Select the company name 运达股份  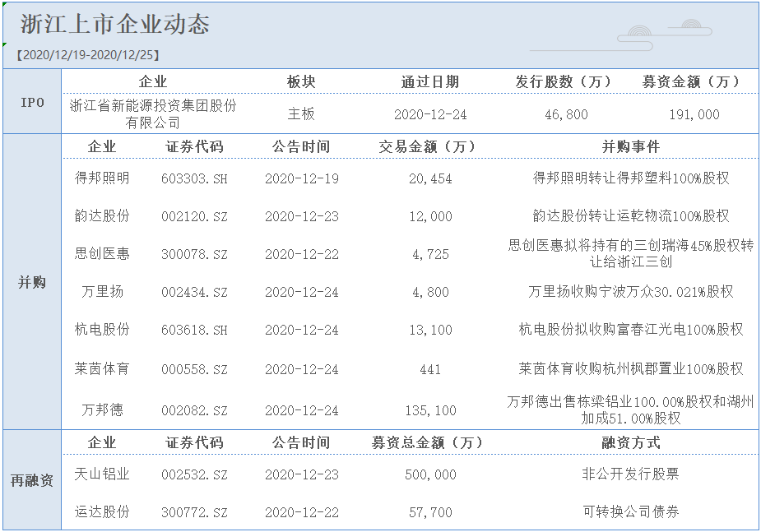102,511
